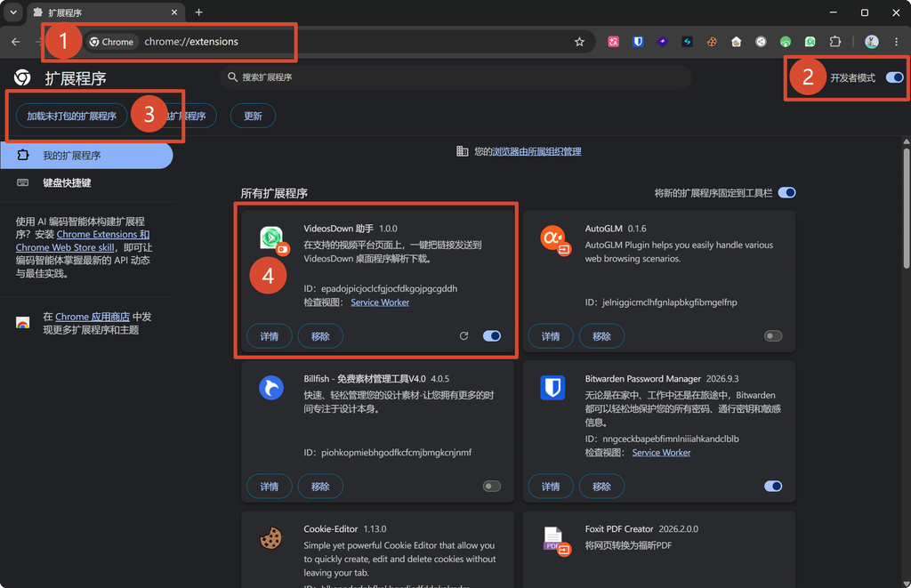911x588 pixels.
Task: Open Bitwarden shield icon in toolbar
Action: pos(638,42)
